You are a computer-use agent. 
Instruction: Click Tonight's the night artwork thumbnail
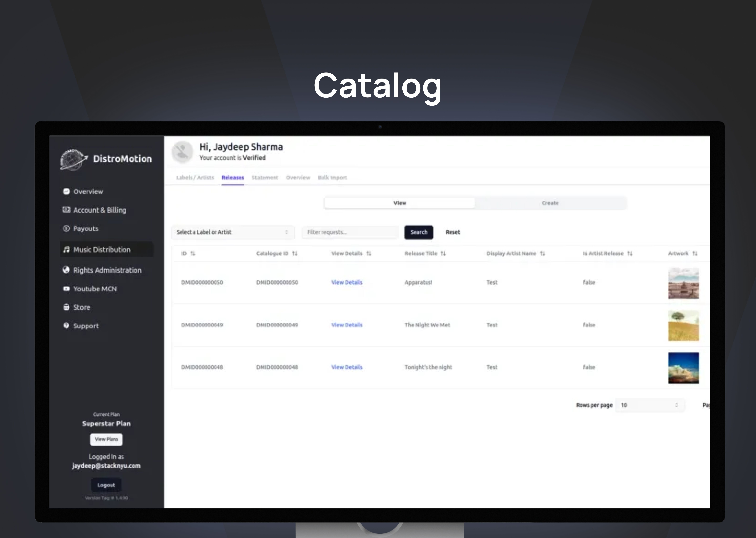tap(684, 368)
